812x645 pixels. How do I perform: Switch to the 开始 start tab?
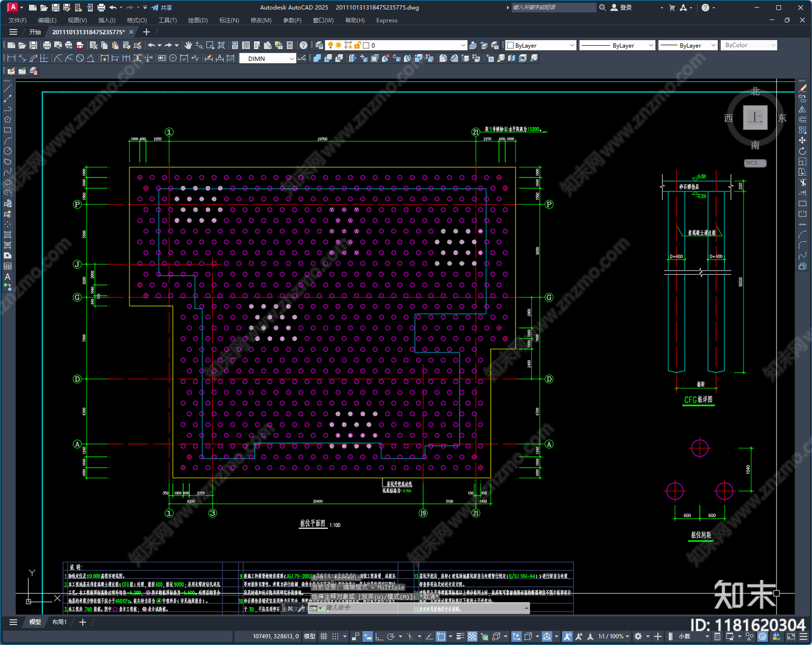[x=35, y=32]
